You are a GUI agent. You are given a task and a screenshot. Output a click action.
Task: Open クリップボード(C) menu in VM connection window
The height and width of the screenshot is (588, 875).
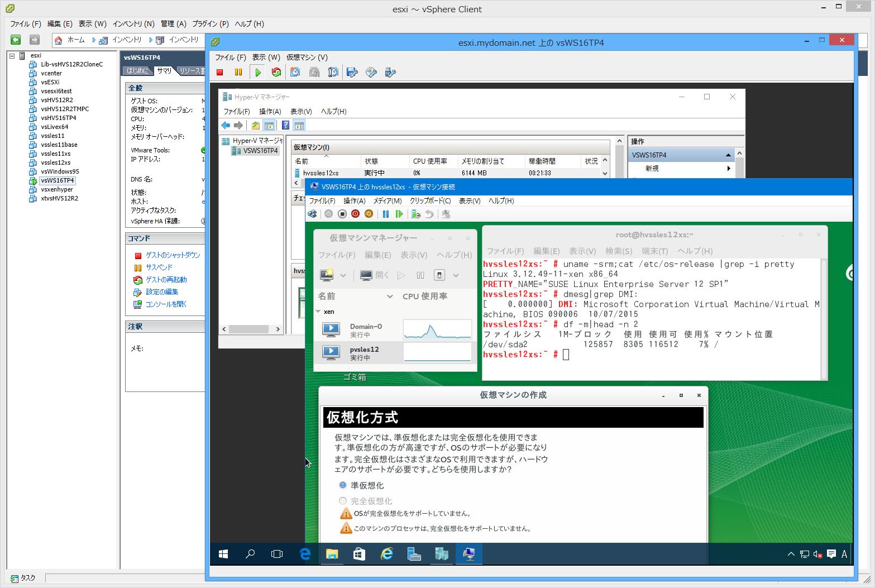click(430, 201)
